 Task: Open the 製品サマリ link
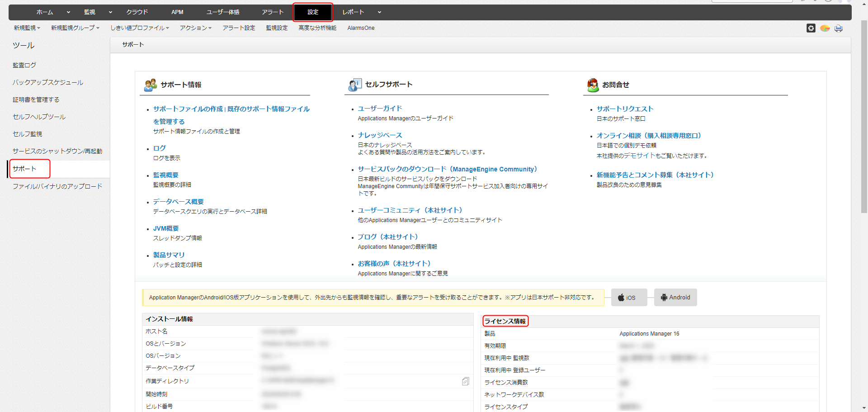click(169, 255)
